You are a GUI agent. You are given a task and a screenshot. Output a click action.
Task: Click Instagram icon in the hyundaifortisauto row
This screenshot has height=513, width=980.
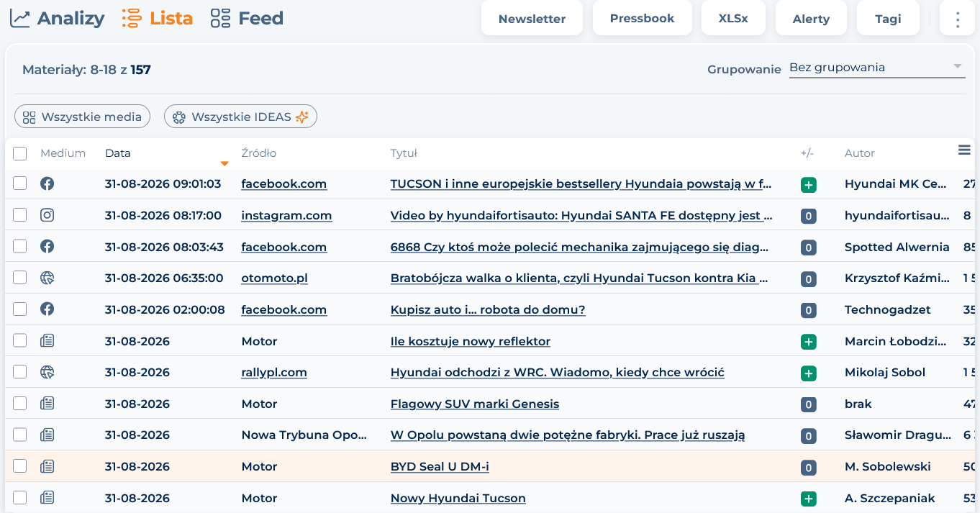[47, 214]
